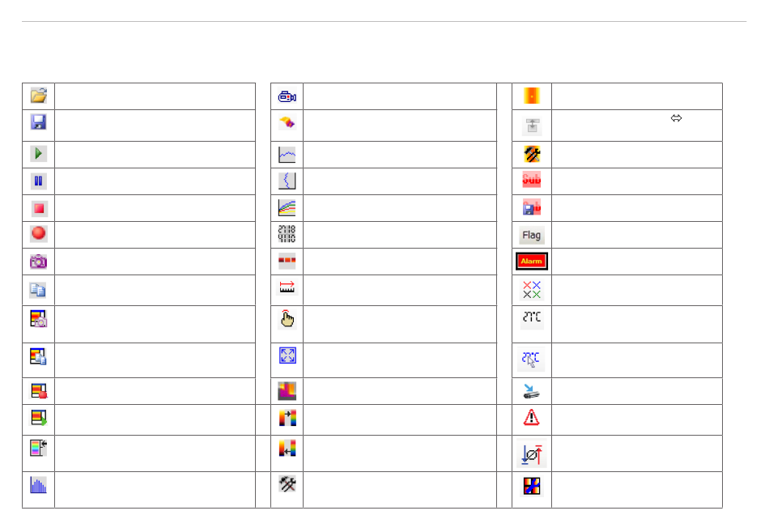Click the blue histogram bars icon

click(38, 485)
